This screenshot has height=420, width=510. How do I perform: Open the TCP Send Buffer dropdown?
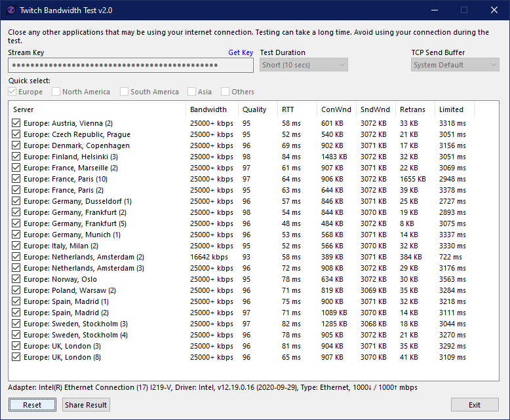click(x=455, y=65)
